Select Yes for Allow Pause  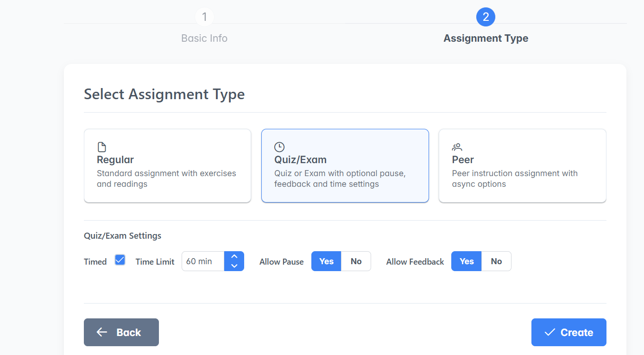click(x=326, y=261)
